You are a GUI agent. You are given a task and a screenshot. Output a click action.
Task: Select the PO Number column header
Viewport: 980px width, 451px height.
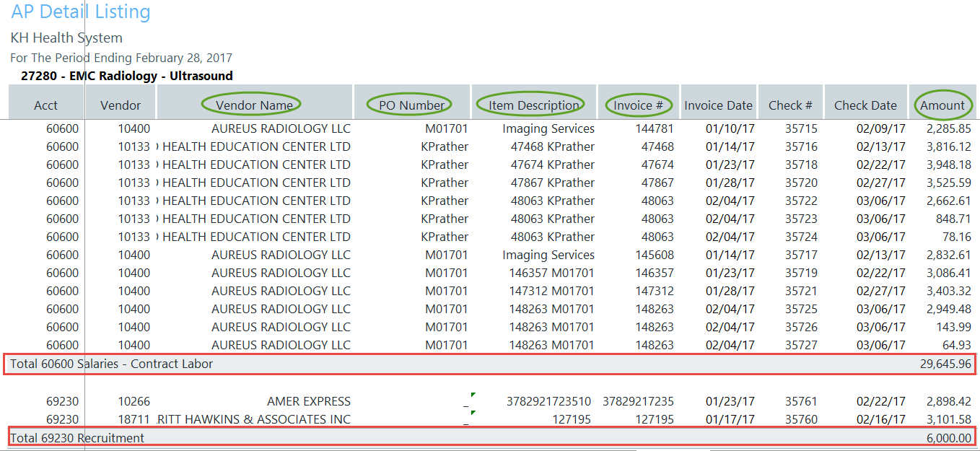click(x=411, y=105)
